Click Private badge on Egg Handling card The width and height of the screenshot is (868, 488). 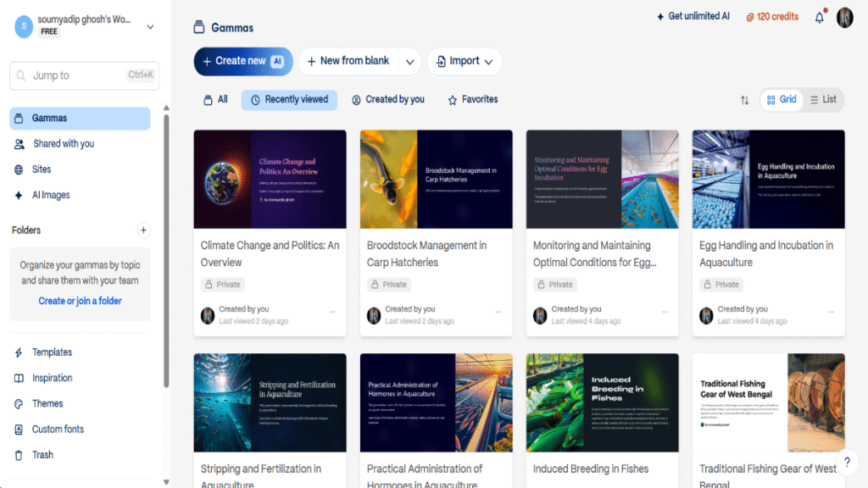(x=721, y=285)
